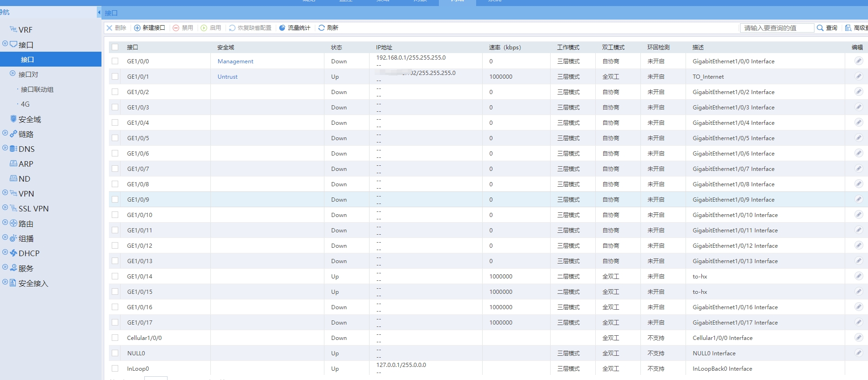The width and height of the screenshot is (868, 380).
Task: Click the new interface (新建接口) plus icon
Action: pyautogui.click(x=137, y=28)
